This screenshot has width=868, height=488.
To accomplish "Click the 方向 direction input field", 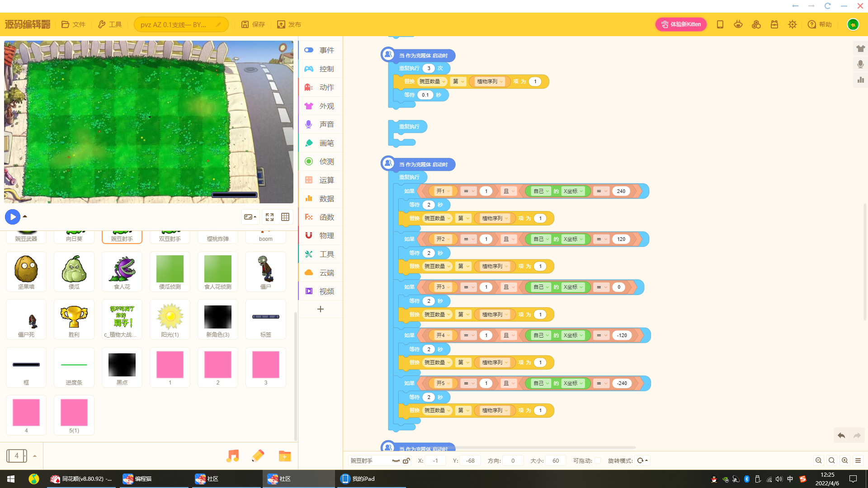I will pyautogui.click(x=513, y=461).
